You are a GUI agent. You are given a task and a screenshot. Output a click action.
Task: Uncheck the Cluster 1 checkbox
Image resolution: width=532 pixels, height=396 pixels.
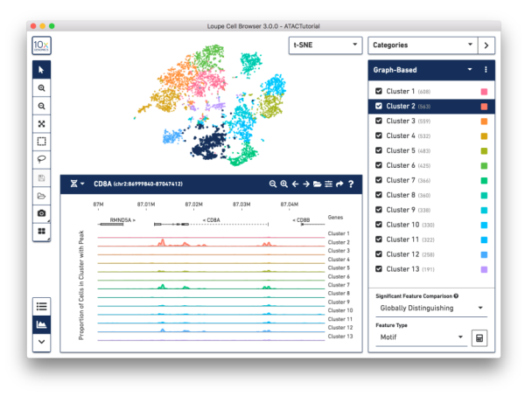378,91
